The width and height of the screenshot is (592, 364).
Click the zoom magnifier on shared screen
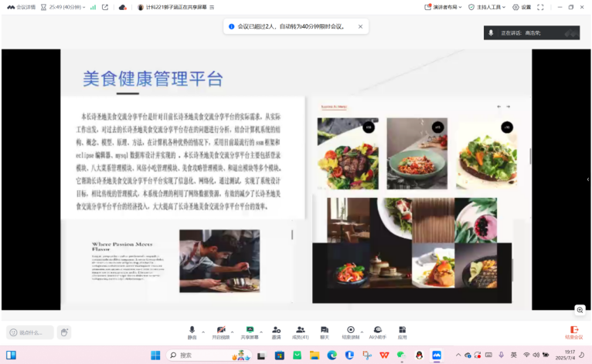pos(580,310)
